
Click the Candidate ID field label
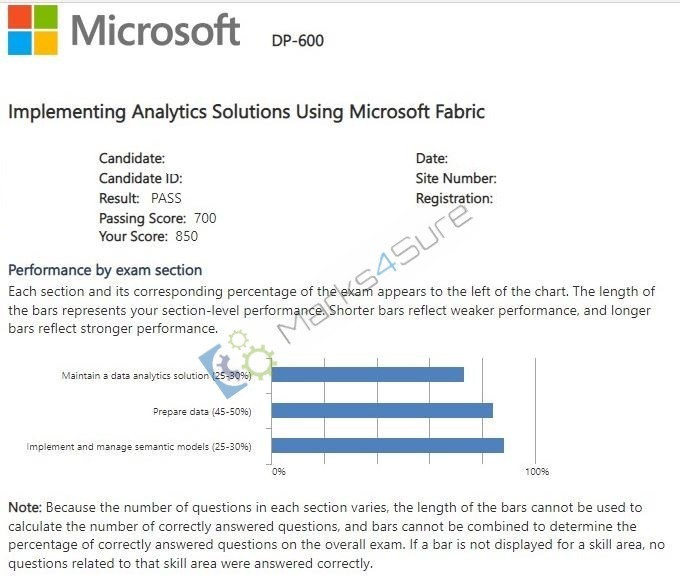(141, 178)
